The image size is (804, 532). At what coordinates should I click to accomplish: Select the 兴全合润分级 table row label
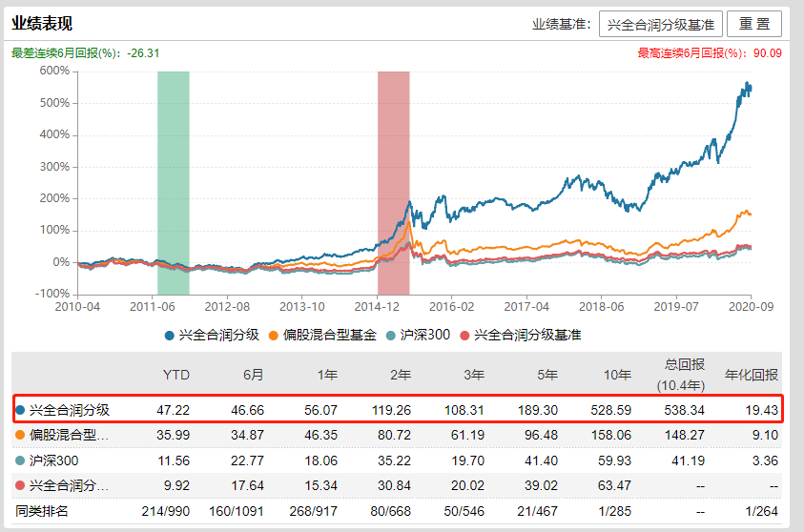pos(70,410)
